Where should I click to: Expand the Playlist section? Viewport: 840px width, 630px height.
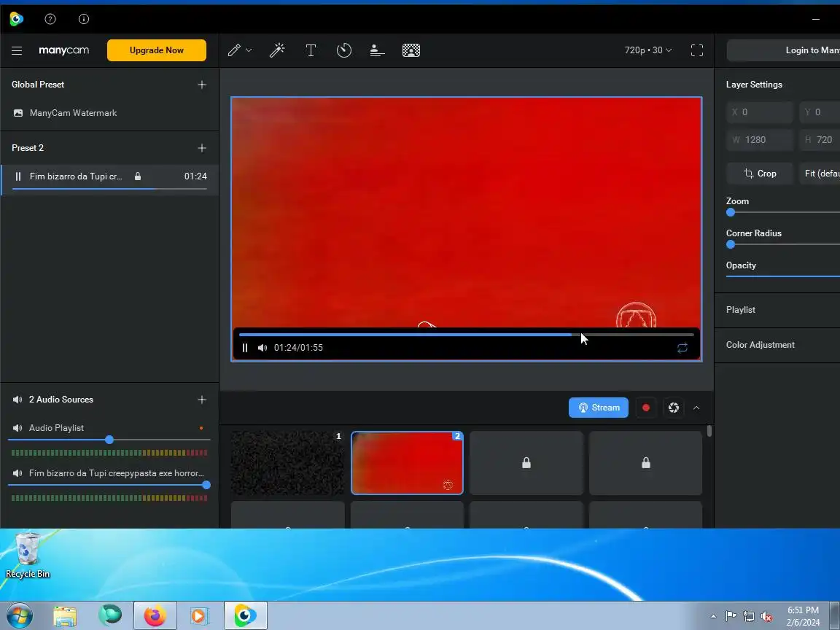pyautogui.click(x=777, y=310)
